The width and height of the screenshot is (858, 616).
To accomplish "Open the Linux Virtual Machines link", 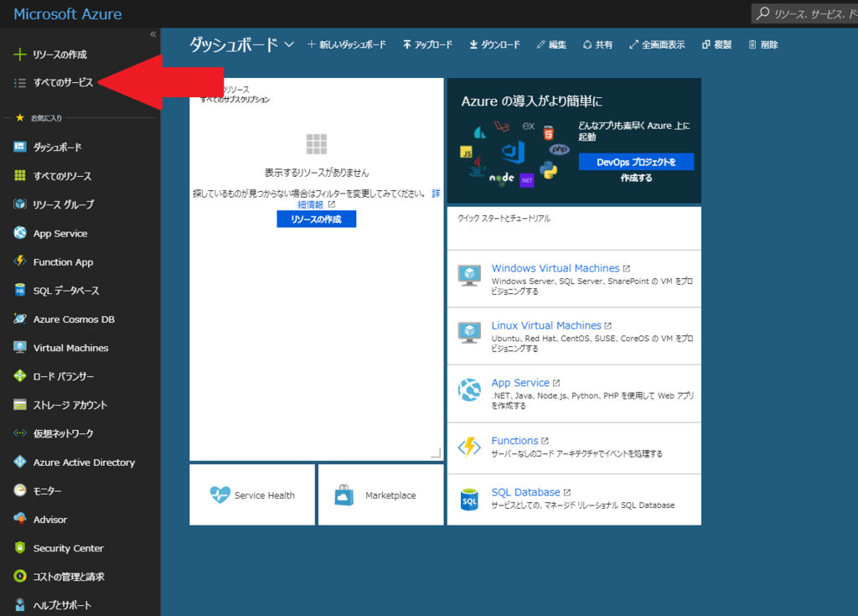I will 546,325.
